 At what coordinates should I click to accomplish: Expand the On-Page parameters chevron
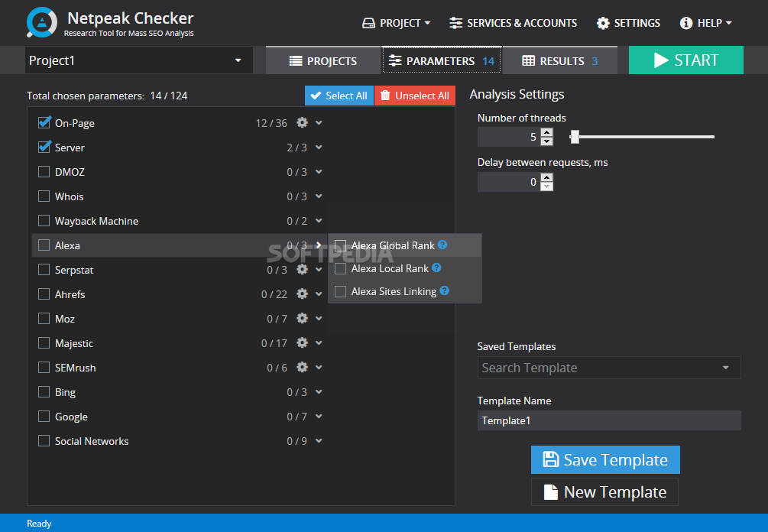(319, 123)
